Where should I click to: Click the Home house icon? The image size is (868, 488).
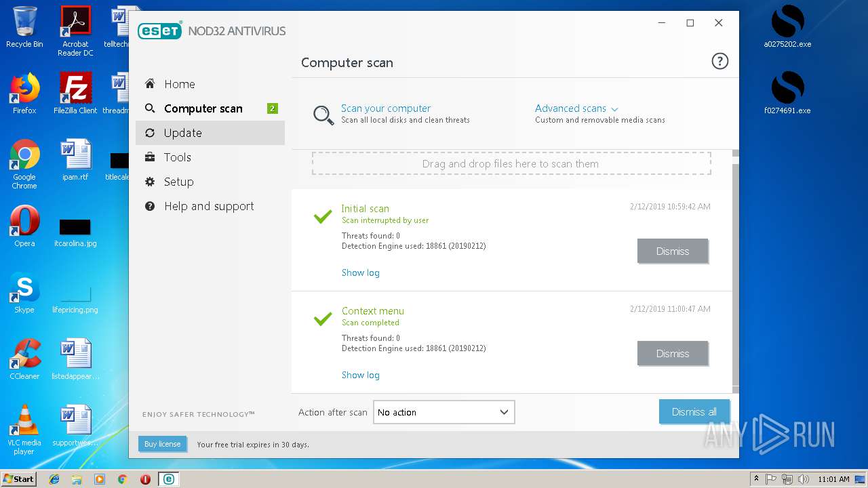[150, 84]
